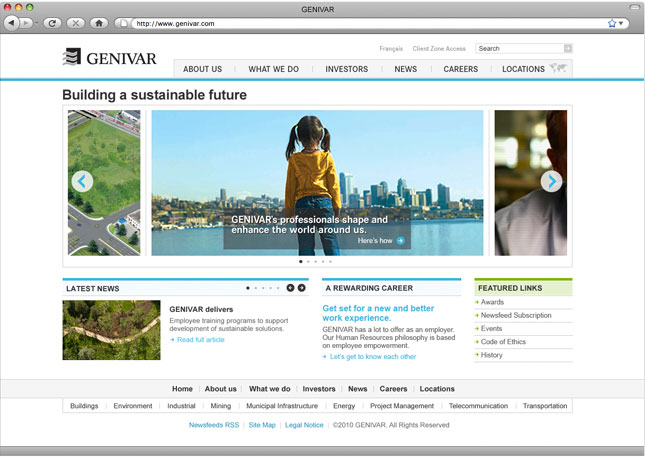Switch language to Français
The image size is (645, 457).
click(391, 48)
